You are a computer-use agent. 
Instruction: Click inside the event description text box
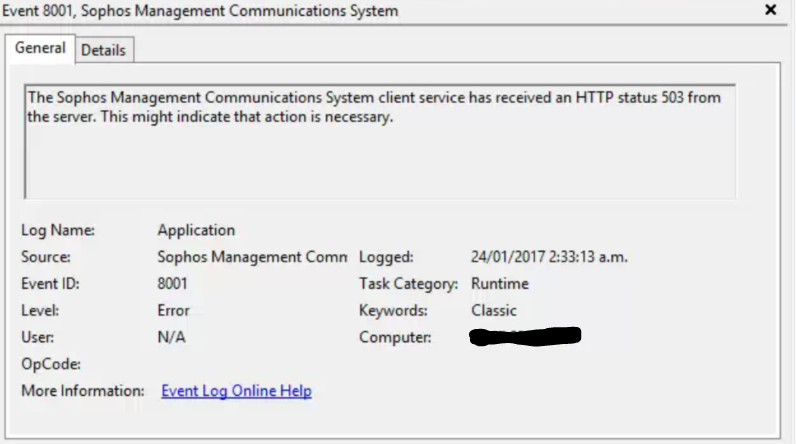click(x=380, y=142)
